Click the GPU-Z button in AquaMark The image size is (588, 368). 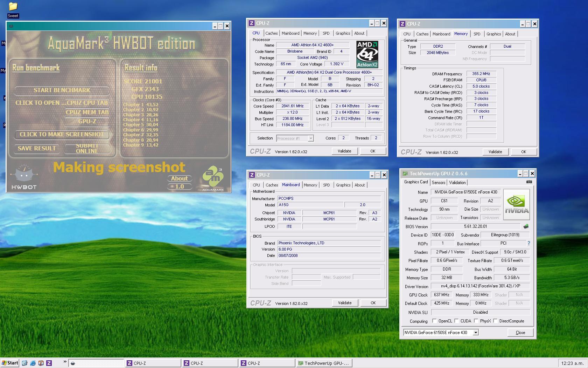[87, 122]
